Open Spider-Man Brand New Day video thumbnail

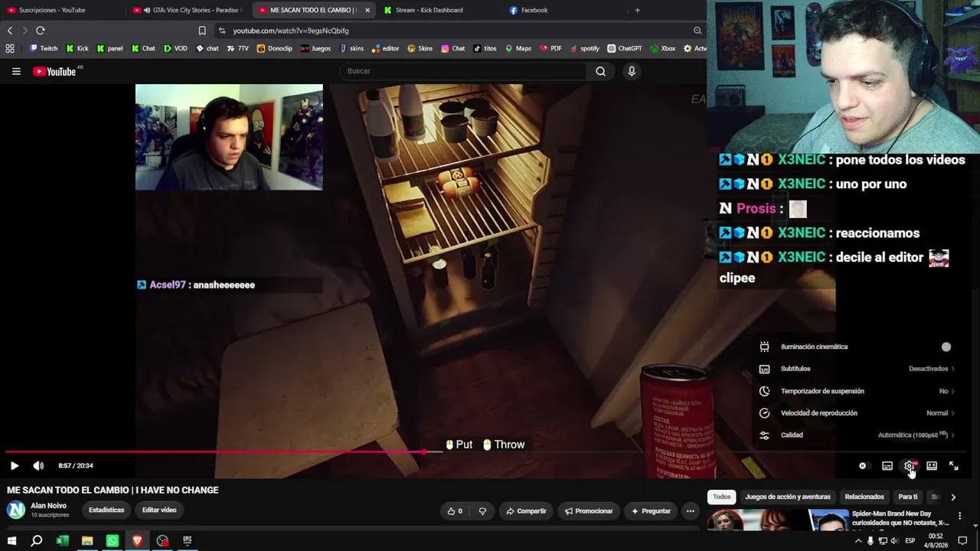(x=777, y=520)
